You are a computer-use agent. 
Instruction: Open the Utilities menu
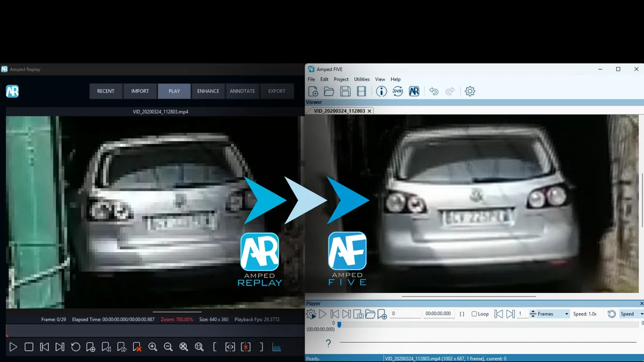click(x=362, y=79)
